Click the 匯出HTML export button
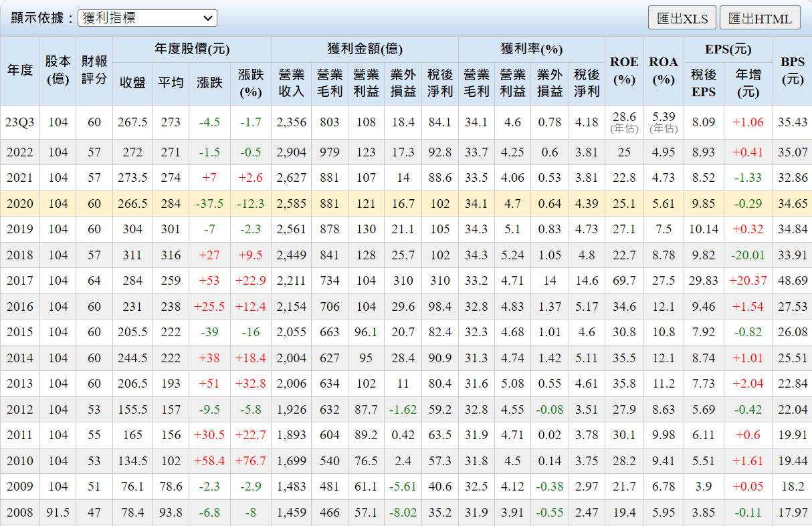The width and height of the screenshot is (812, 526). [x=760, y=18]
